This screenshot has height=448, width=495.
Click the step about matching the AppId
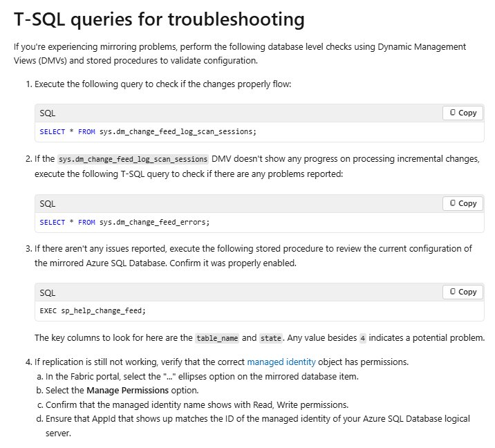pyautogui.click(x=256, y=419)
